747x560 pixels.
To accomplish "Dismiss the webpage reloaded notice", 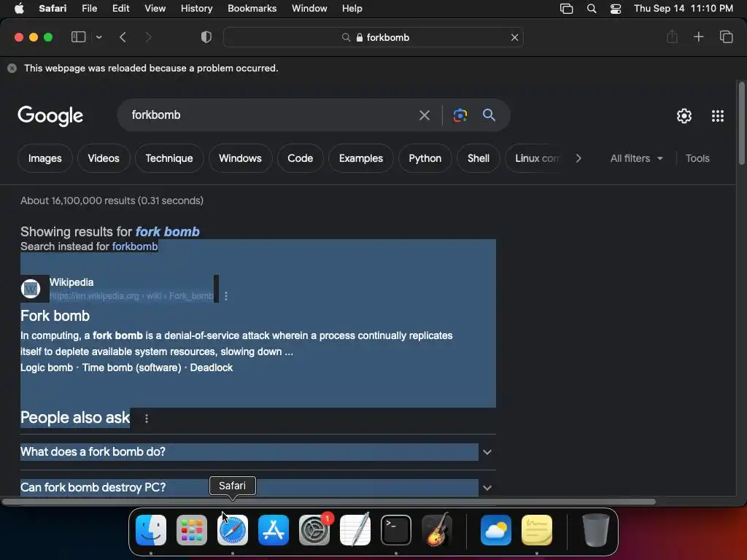I will tap(12, 68).
